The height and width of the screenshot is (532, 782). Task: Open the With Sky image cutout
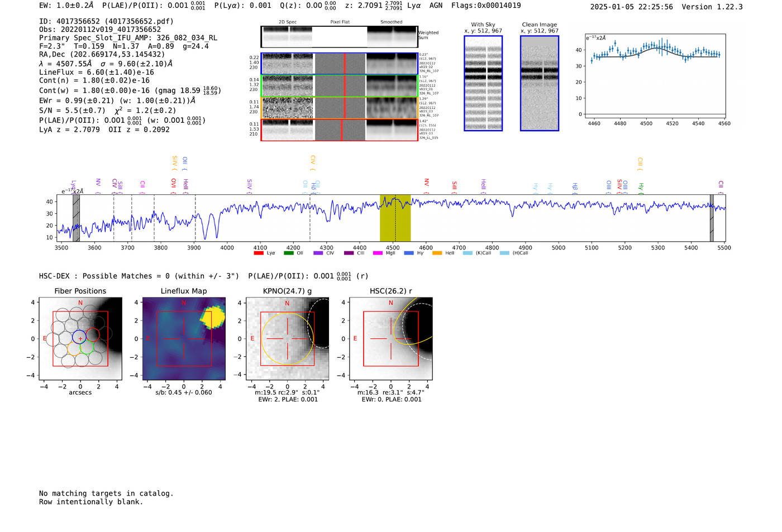click(483, 83)
